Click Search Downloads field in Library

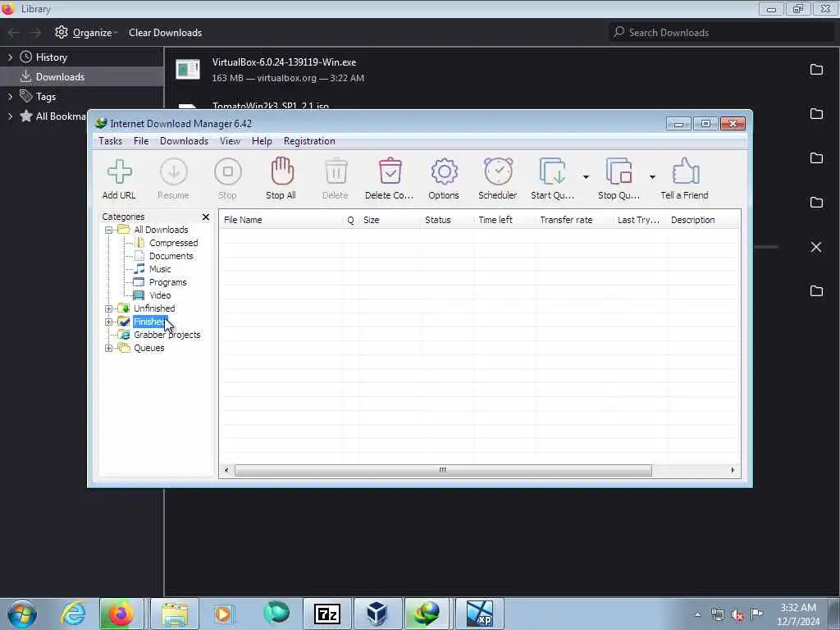pyautogui.click(x=721, y=33)
